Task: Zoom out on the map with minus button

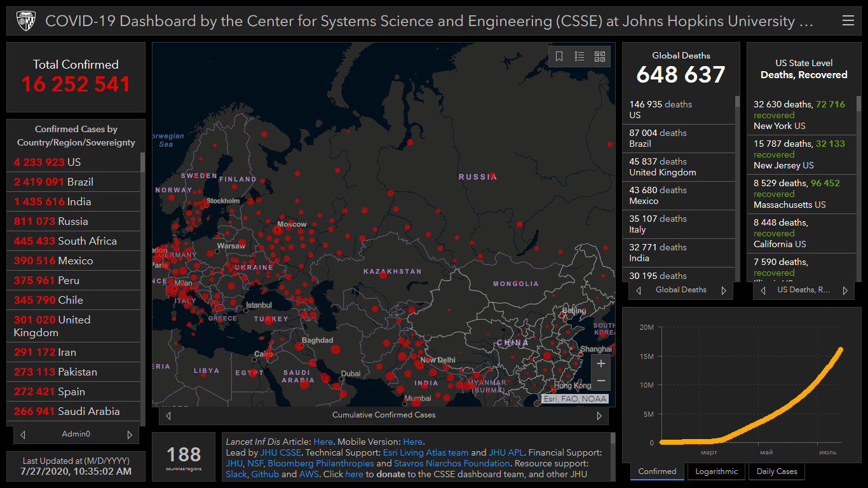Action: pyautogui.click(x=601, y=381)
